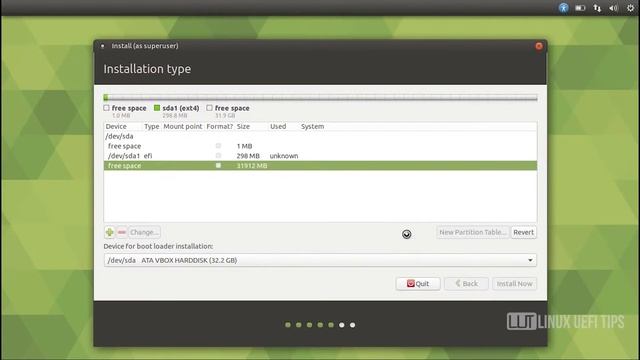This screenshot has width=640, height=360.
Task: Toggle format checkbox in selected 31912 MB row
Action: coord(218,165)
